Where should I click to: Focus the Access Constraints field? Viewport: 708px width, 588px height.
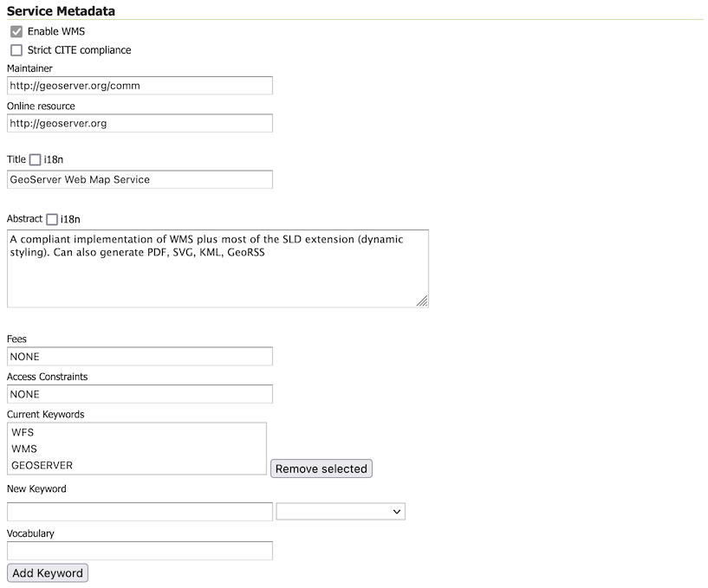(x=140, y=394)
